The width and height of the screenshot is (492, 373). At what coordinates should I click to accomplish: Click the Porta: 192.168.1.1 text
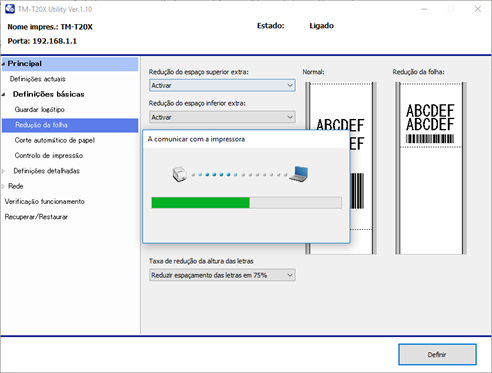(42, 41)
